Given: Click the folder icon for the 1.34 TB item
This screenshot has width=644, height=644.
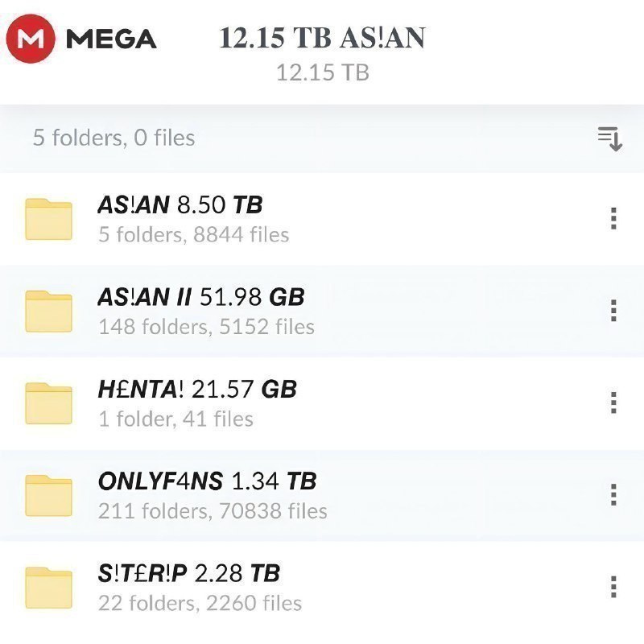Looking at the screenshot, I should pyautogui.click(x=48, y=495).
